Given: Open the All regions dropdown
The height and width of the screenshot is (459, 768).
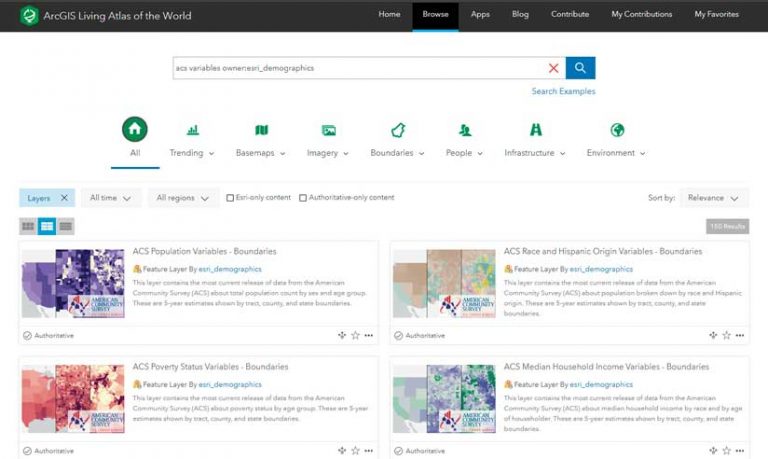Looking at the screenshot, I should pyautogui.click(x=183, y=198).
